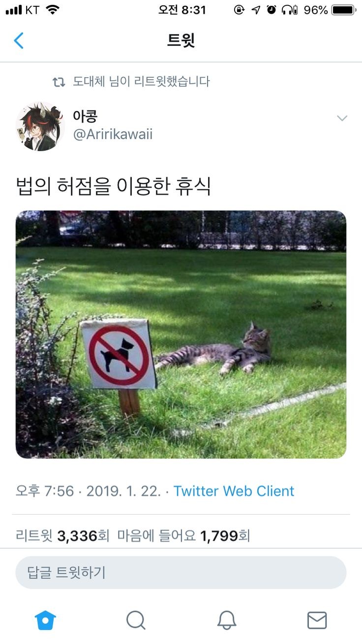Image resolution: width=362 pixels, height=644 pixels.
Task: Open the cat and sign photo
Action: pyautogui.click(x=181, y=335)
